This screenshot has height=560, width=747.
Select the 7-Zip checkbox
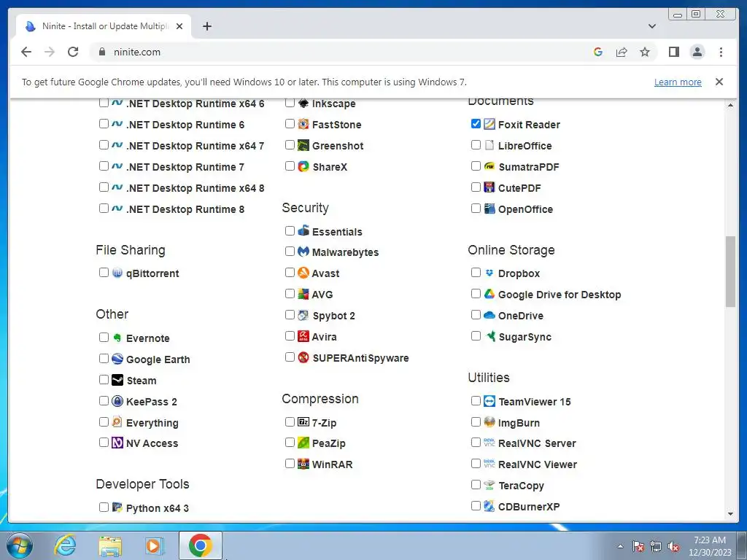pyautogui.click(x=290, y=421)
